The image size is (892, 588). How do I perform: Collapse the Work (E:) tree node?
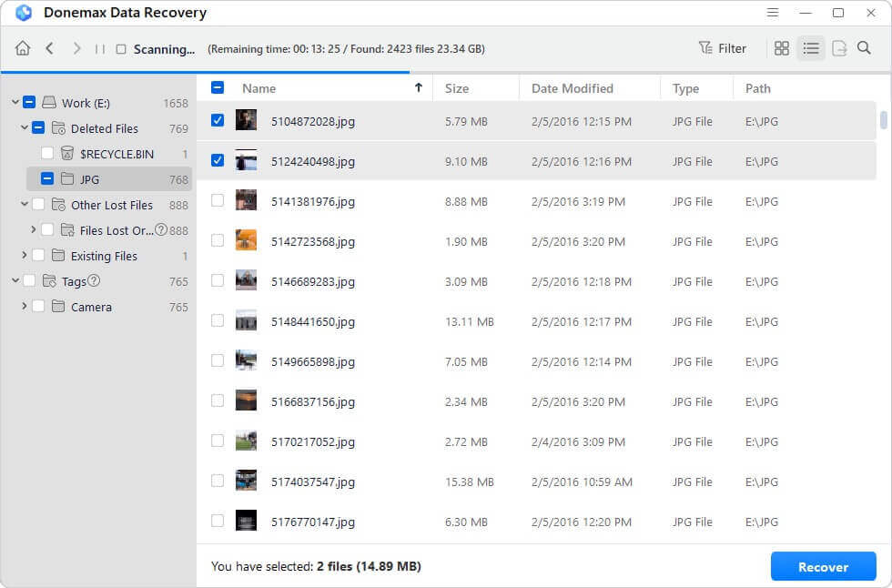pyautogui.click(x=15, y=103)
